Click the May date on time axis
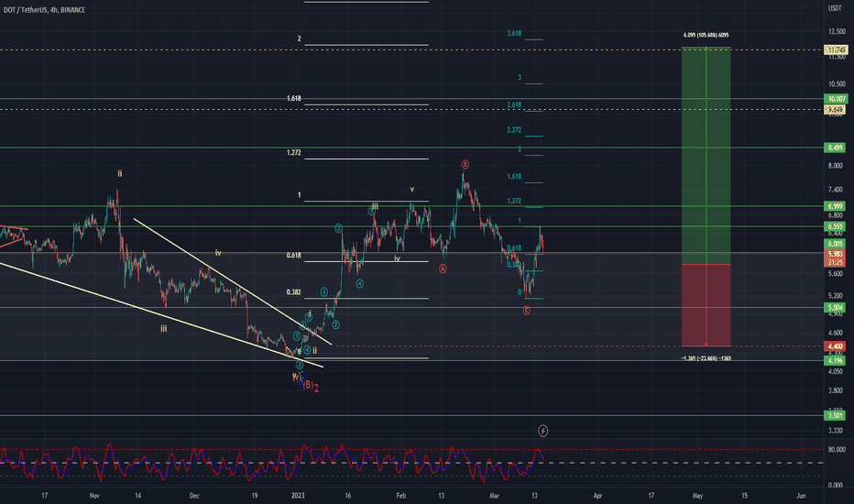Screen dimensions: 854x504 (697, 495)
